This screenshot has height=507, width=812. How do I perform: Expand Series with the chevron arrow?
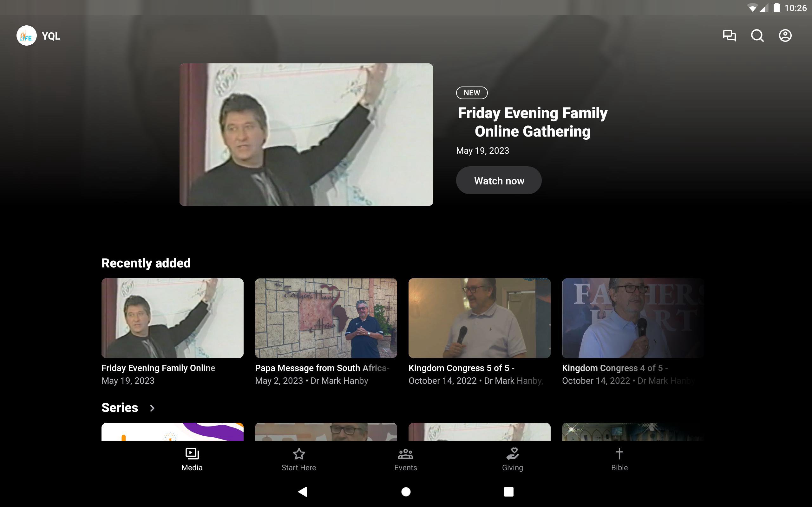coord(152,408)
